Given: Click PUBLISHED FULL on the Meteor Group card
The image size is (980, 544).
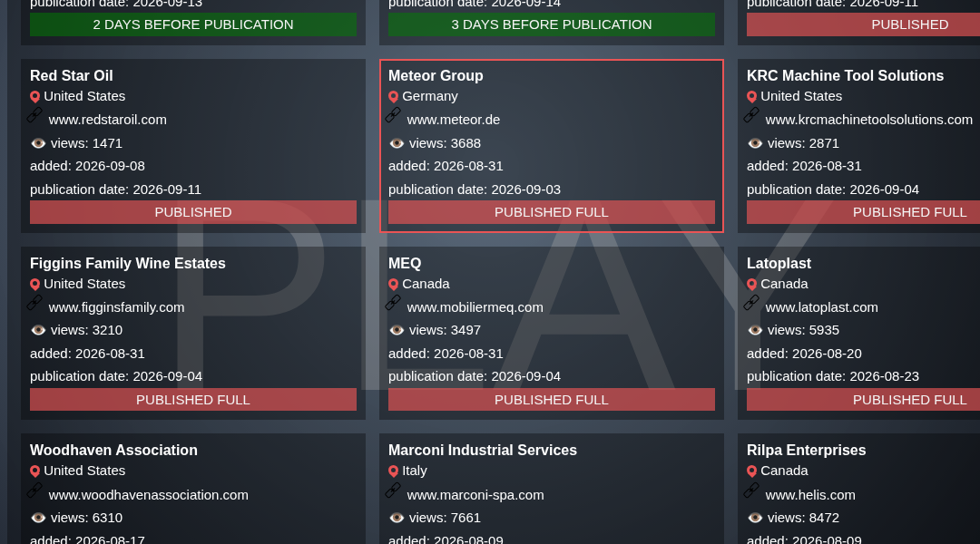Looking at the screenshot, I should coord(552,212).
